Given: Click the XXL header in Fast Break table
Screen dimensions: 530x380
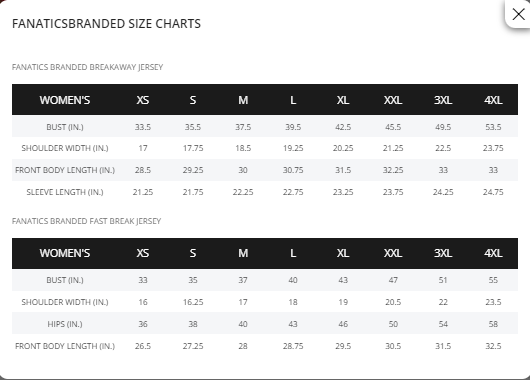Looking at the screenshot, I should 393,253.
